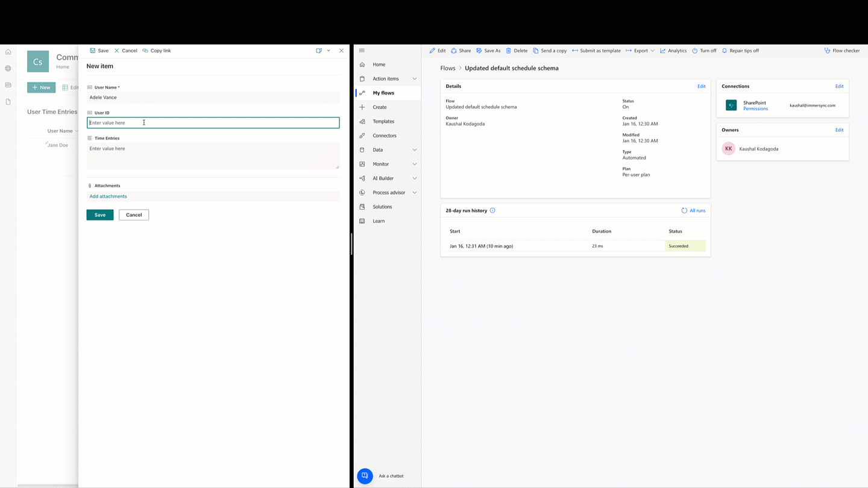Expand the Monitor section chevron
Screen dimensions: 868x488
click(415, 164)
